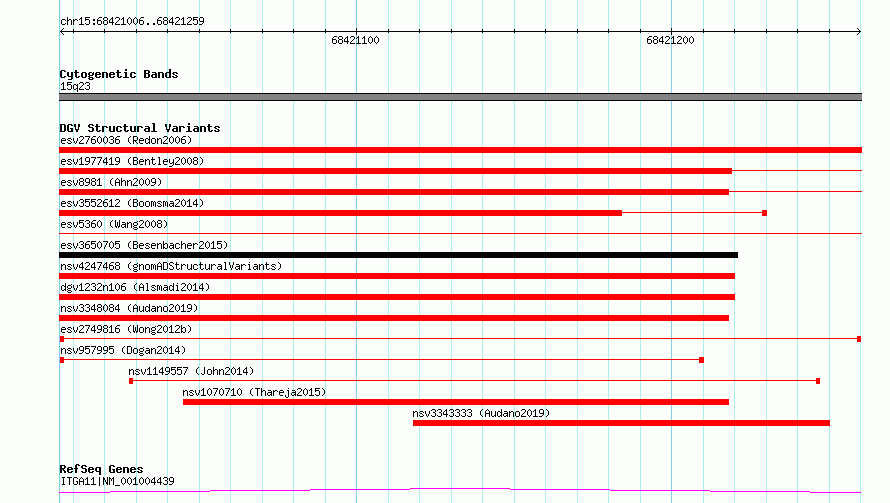Open the DGV Structural Variants track title
Screen dimensions: 890x503
point(140,128)
